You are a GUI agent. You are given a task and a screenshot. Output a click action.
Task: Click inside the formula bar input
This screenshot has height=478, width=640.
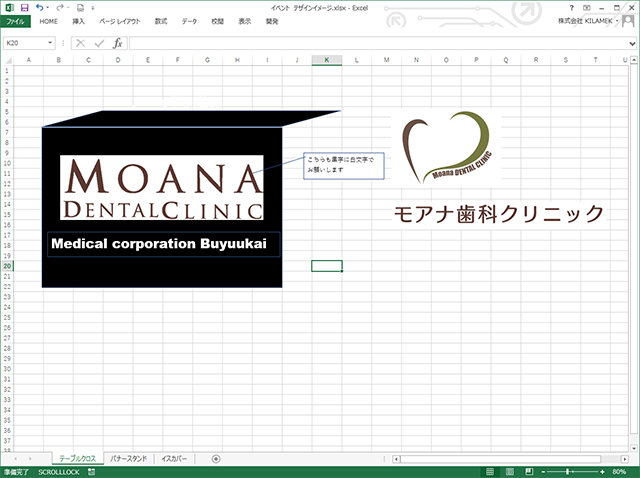(x=378, y=43)
